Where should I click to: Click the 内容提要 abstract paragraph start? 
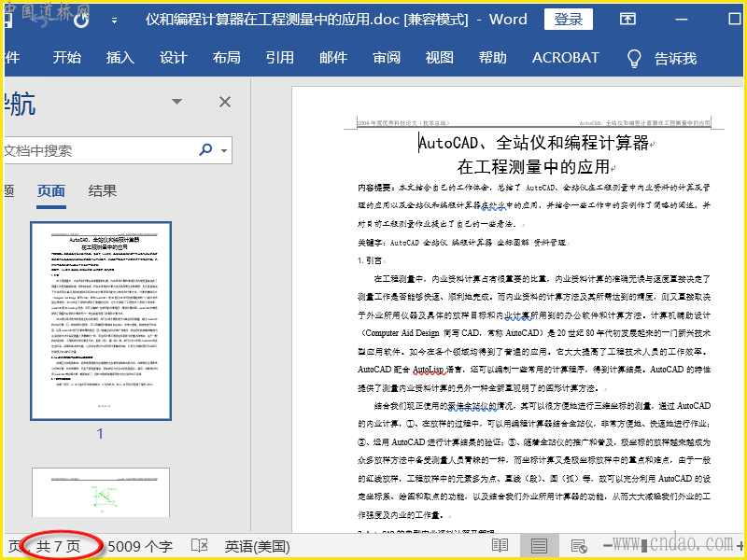(x=376, y=188)
